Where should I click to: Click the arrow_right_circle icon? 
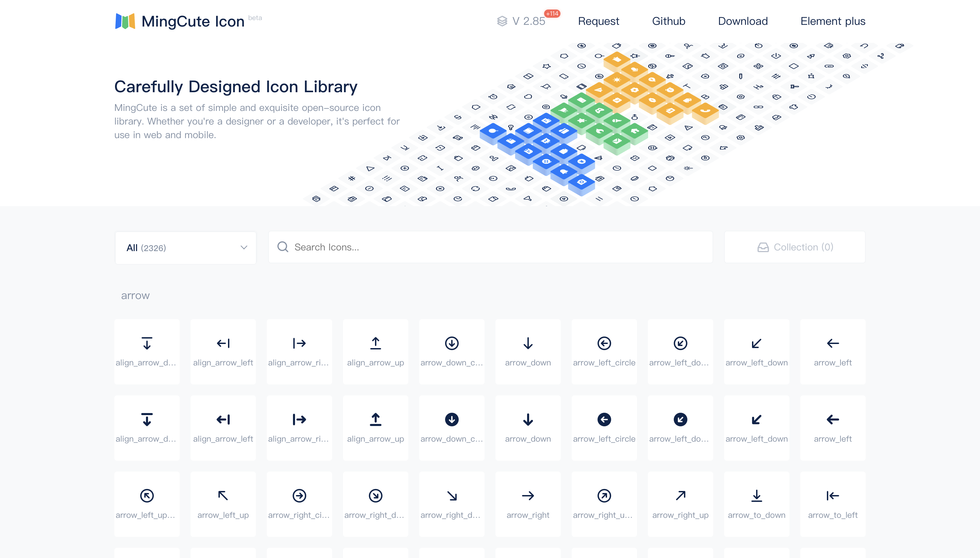pyautogui.click(x=299, y=504)
